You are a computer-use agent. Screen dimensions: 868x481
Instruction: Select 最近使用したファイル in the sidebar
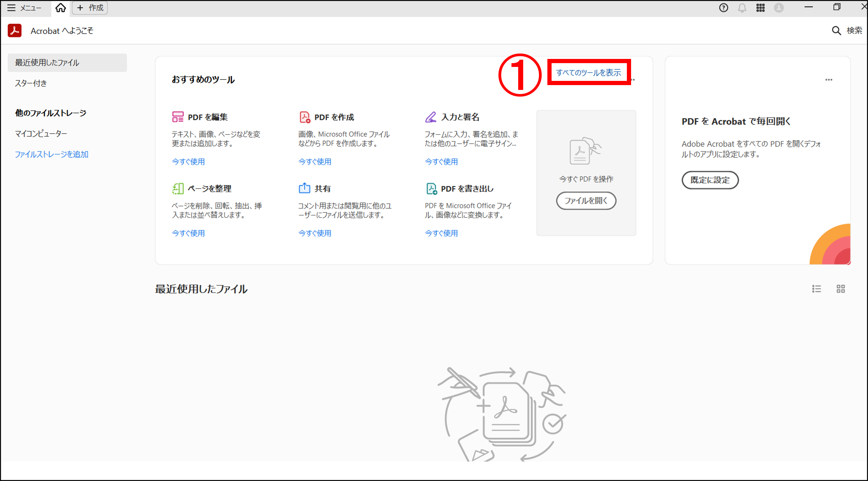(x=47, y=62)
